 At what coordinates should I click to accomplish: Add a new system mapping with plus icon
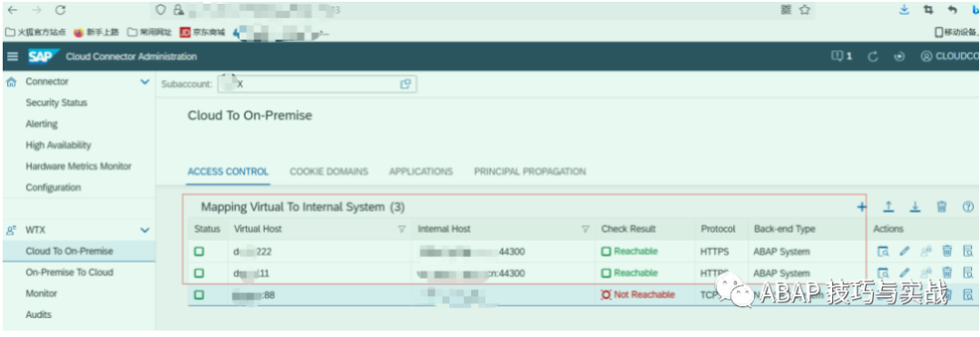861,207
